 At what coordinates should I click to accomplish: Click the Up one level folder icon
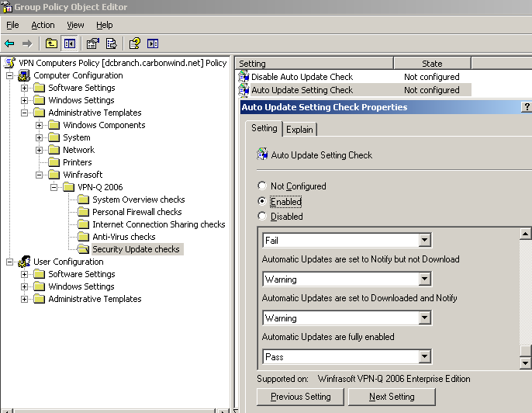[x=51, y=43]
